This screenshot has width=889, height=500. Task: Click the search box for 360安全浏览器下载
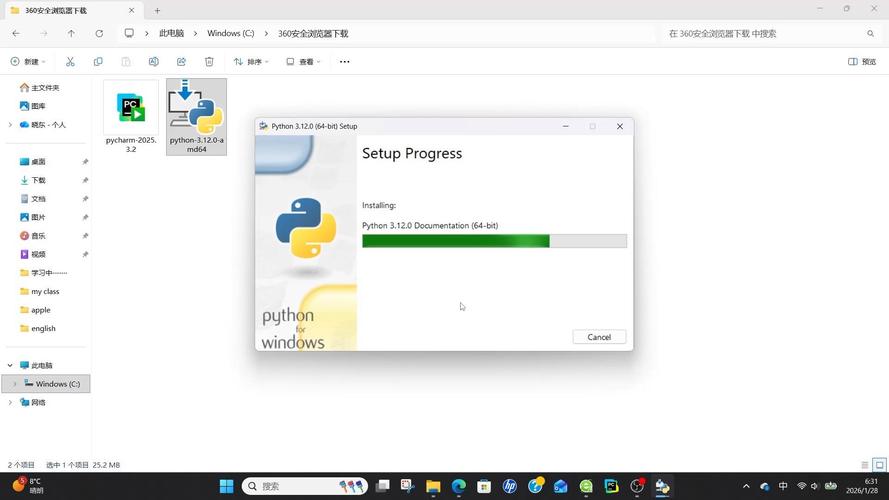770,33
